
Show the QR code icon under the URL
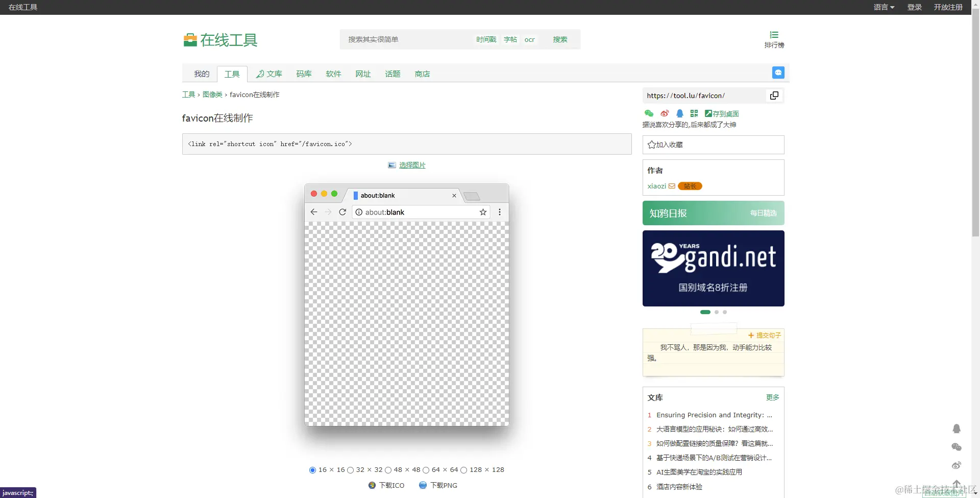click(x=694, y=113)
